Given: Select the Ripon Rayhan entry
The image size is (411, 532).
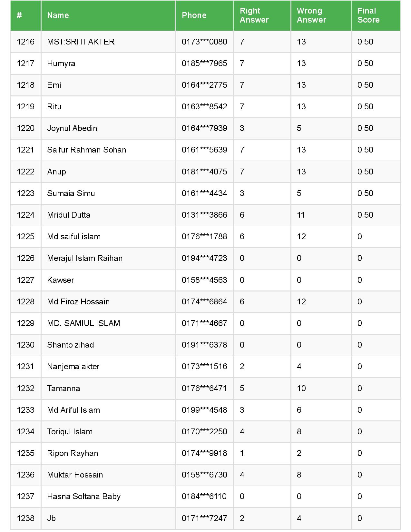Looking at the screenshot, I should pyautogui.click(x=73, y=453).
